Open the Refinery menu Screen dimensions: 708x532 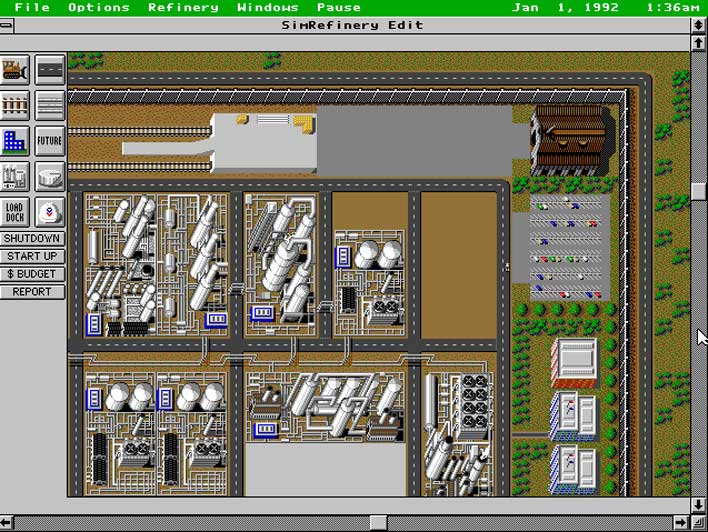click(x=183, y=8)
